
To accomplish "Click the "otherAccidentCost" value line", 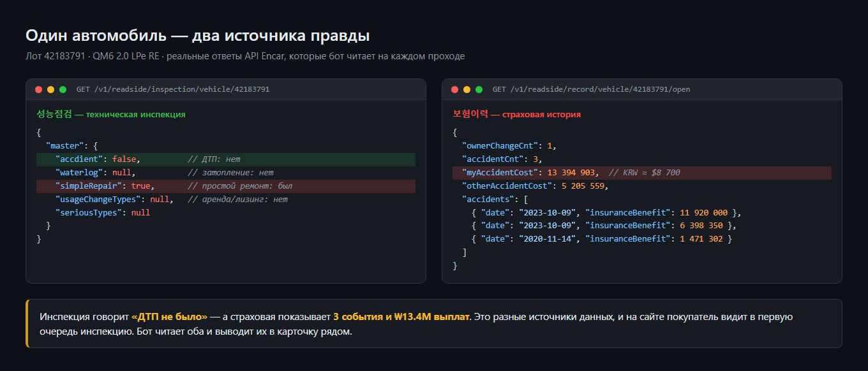I will click(535, 186).
